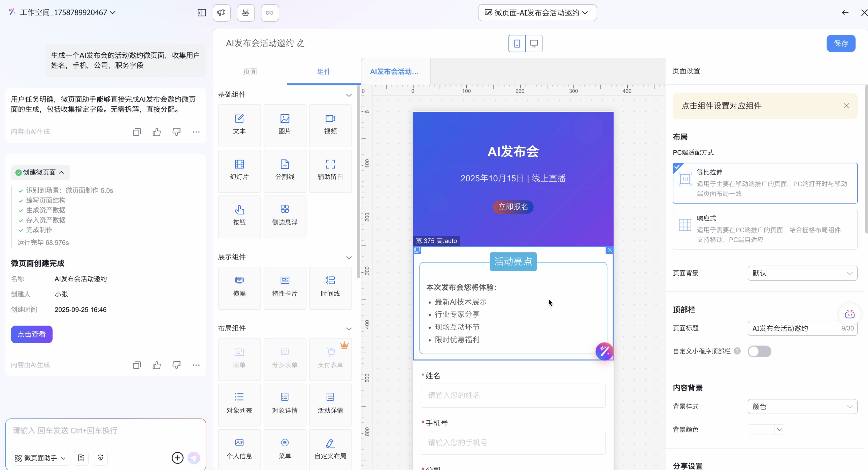Screen dimensions: 868x470
Task: Open the 页面背景 dropdown
Action: (x=802, y=273)
